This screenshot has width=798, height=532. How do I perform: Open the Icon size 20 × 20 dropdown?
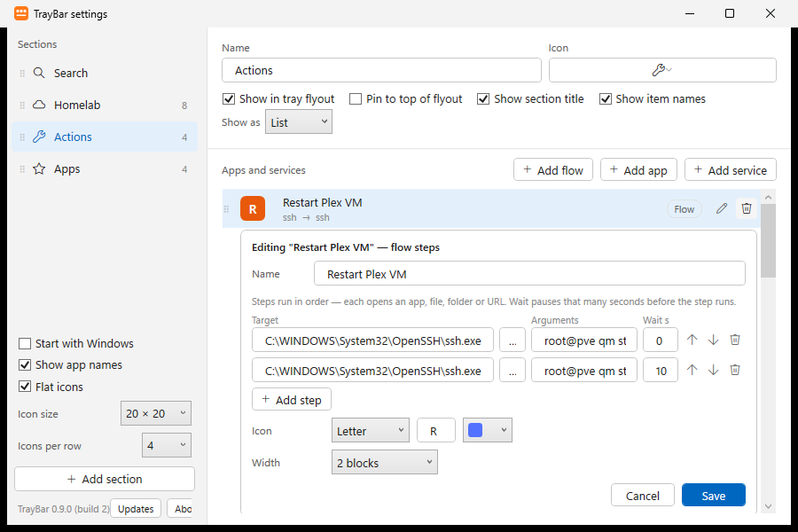click(x=156, y=413)
